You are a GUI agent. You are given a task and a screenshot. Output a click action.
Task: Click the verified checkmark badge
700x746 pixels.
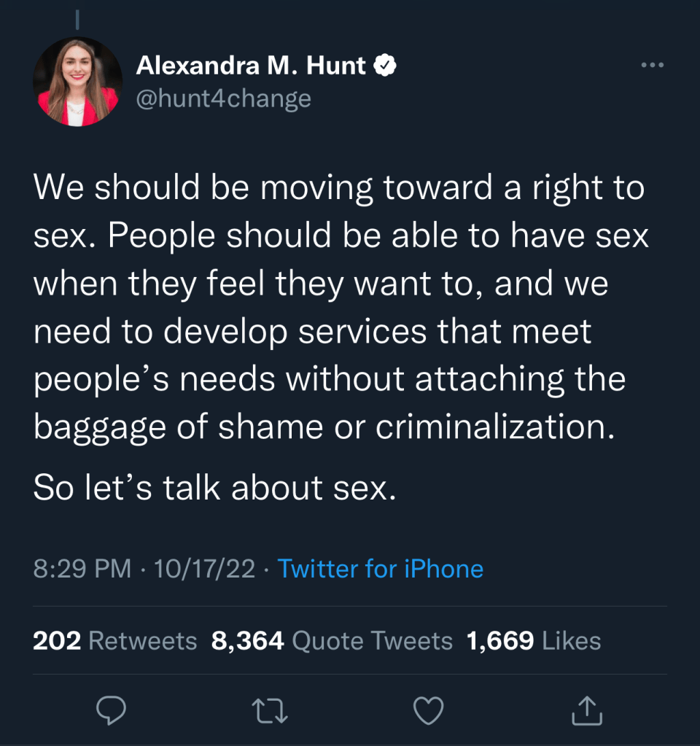coord(385,66)
